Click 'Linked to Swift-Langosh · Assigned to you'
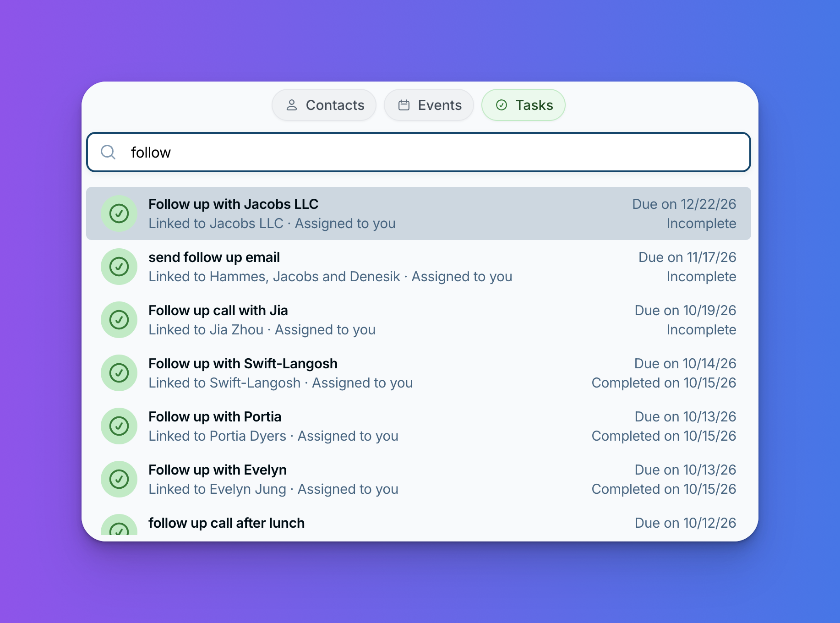The height and width of the screenshot is (623, 840). pos(281,383)
